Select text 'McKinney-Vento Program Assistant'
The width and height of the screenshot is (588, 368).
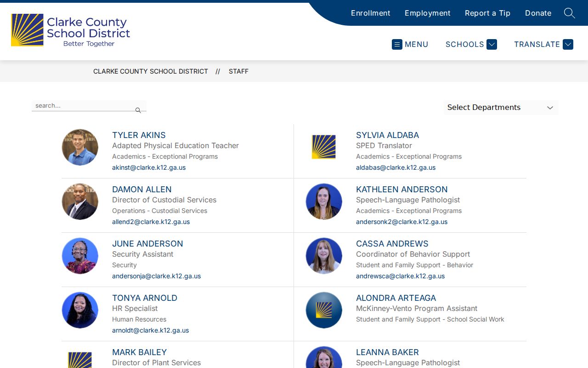point(417,309)
